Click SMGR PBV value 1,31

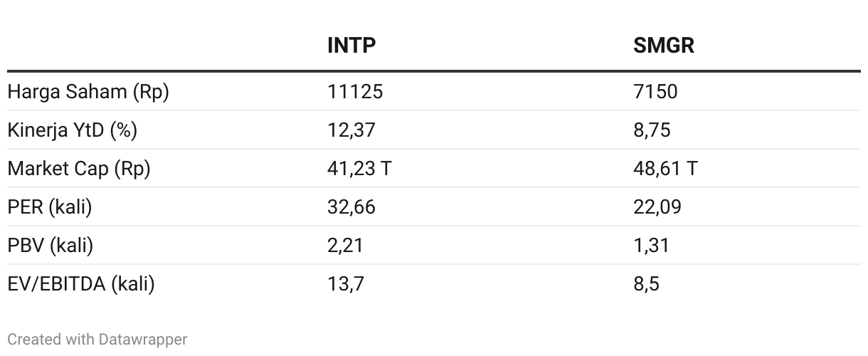pyautogui.click(x=651, y=246)
